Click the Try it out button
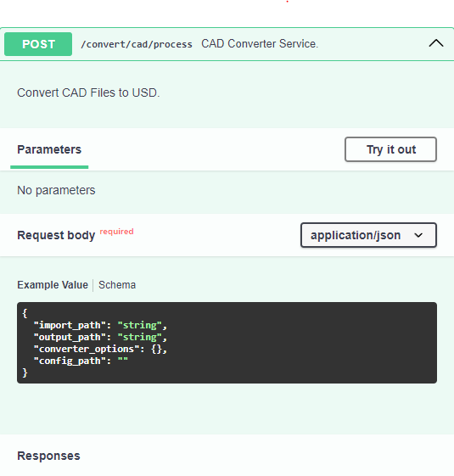 tap(391, 149)
